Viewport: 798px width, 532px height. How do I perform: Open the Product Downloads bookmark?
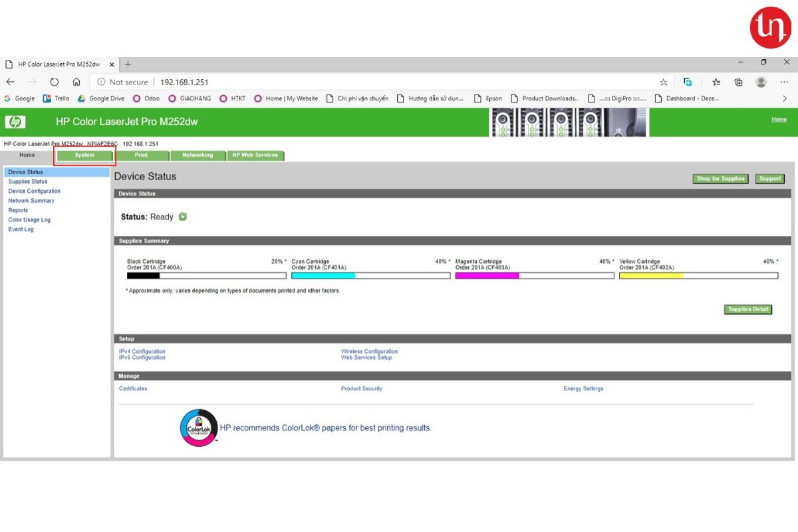[x=545, y=98]
